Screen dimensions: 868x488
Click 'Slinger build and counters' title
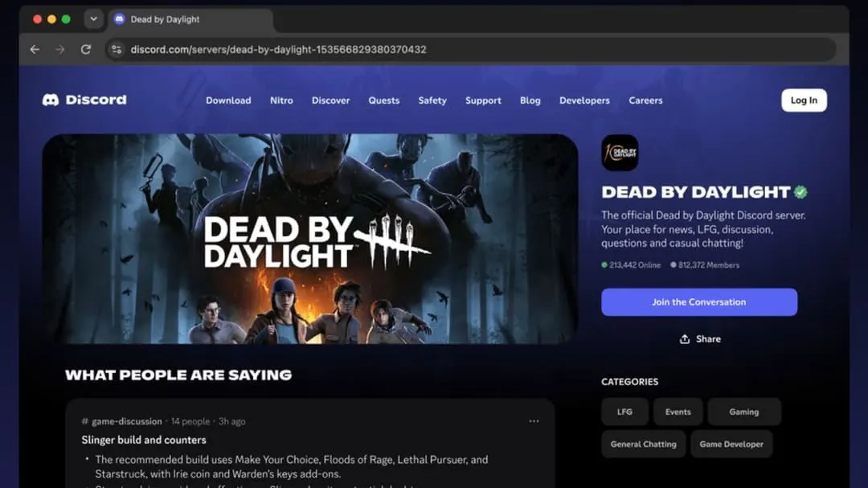tap(144, 440)
